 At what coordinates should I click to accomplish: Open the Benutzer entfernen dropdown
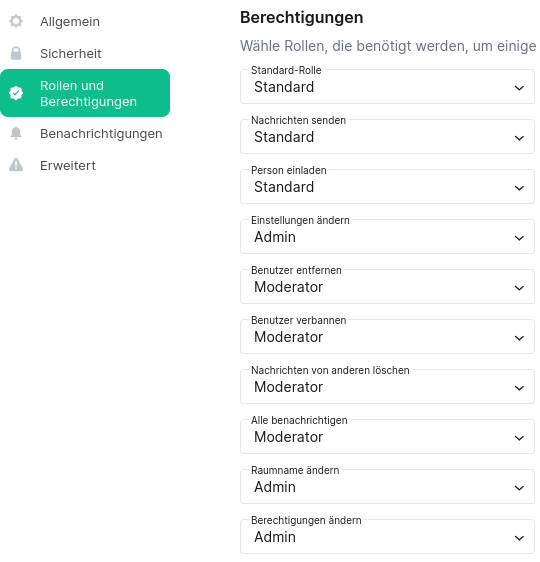pos(387,287)
